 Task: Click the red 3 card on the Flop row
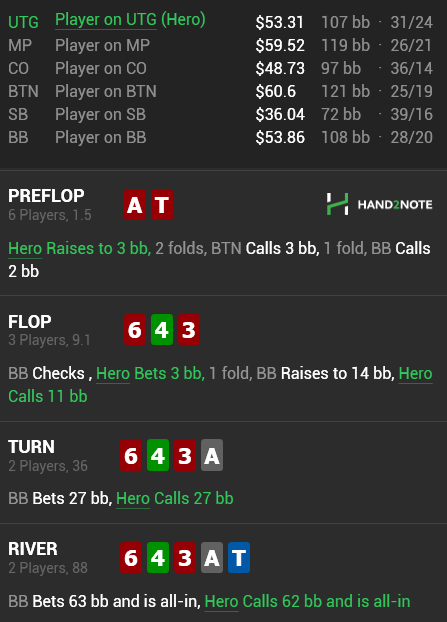[x=189, y=330]
